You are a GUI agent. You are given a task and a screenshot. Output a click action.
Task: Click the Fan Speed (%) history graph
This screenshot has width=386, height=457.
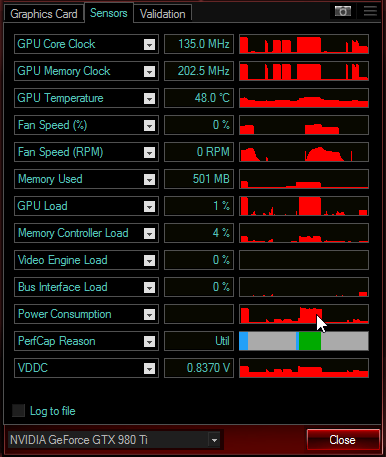click(x=304, y=125)
